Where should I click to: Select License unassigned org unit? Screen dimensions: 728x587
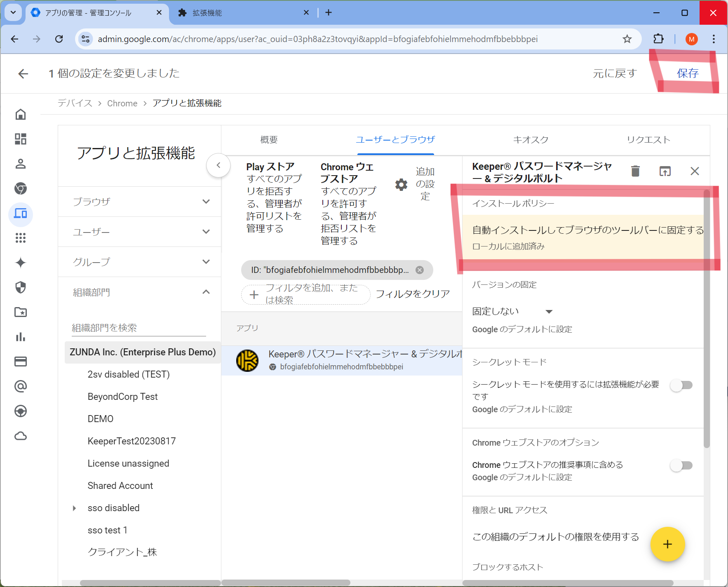click(x=128, y=463)
